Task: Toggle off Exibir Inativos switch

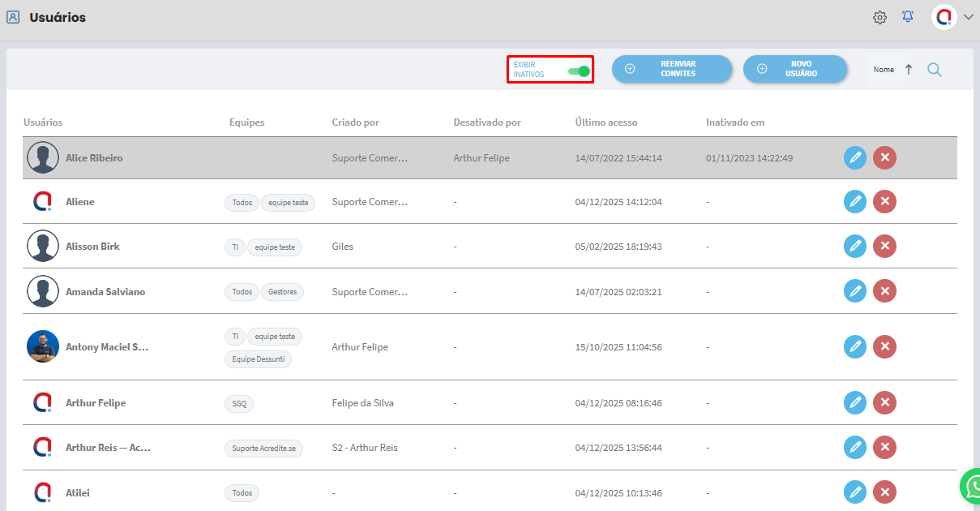Action: click(579, 71)
